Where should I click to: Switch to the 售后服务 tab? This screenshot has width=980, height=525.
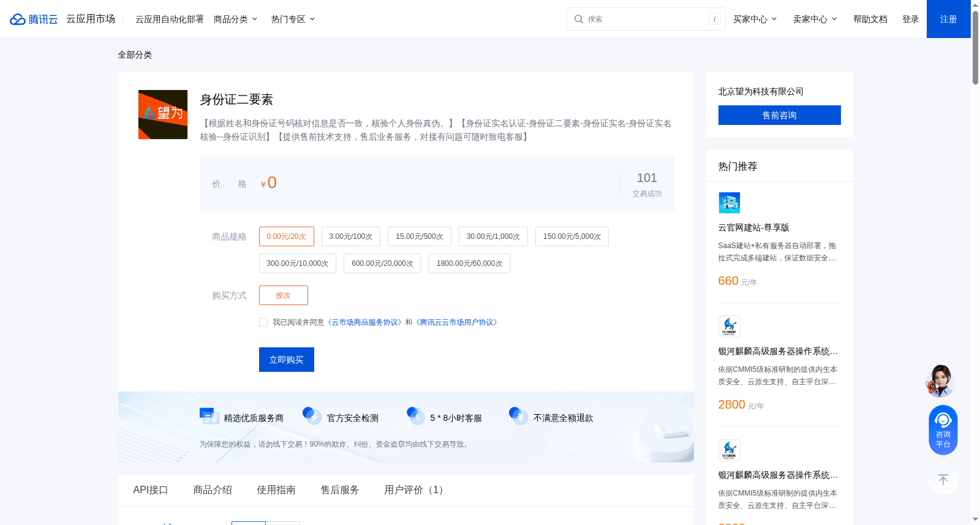click(x=340, y=490)
